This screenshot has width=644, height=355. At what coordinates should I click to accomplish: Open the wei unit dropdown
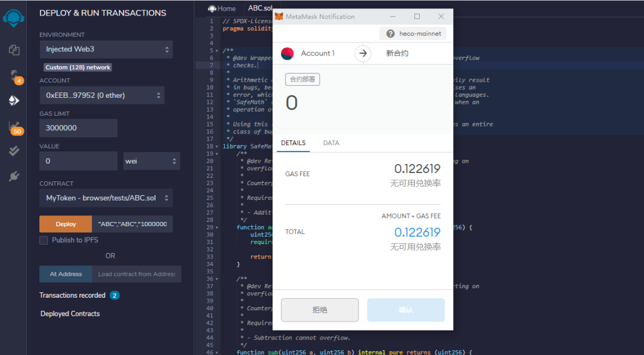pos(152,161)
